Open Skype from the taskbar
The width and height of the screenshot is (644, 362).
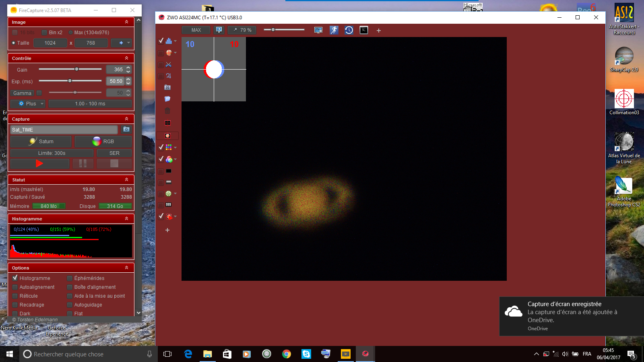pyautogui.click(x=306, y=354)
